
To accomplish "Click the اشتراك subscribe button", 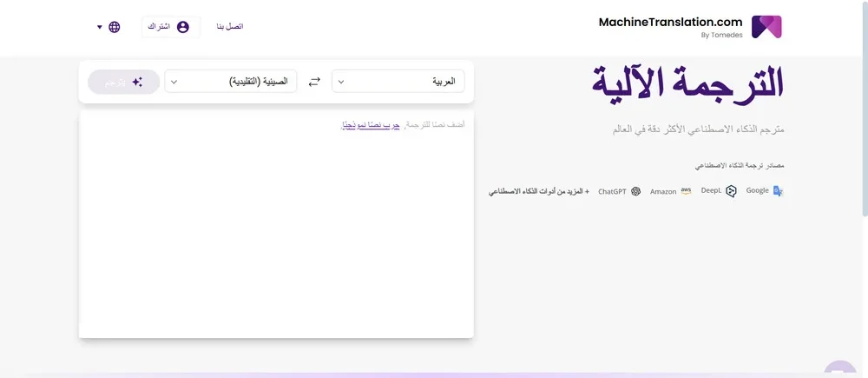I will click(x=171, y=27).
